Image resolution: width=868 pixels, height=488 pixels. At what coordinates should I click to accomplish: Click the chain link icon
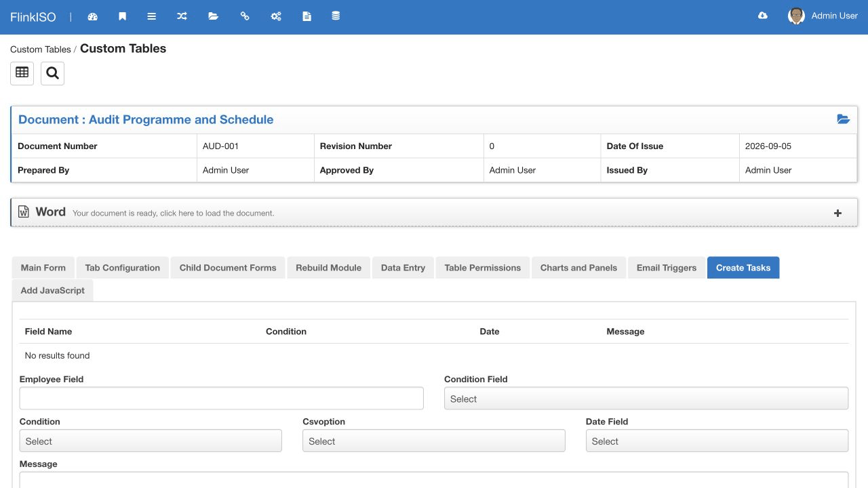coord(245,16)
